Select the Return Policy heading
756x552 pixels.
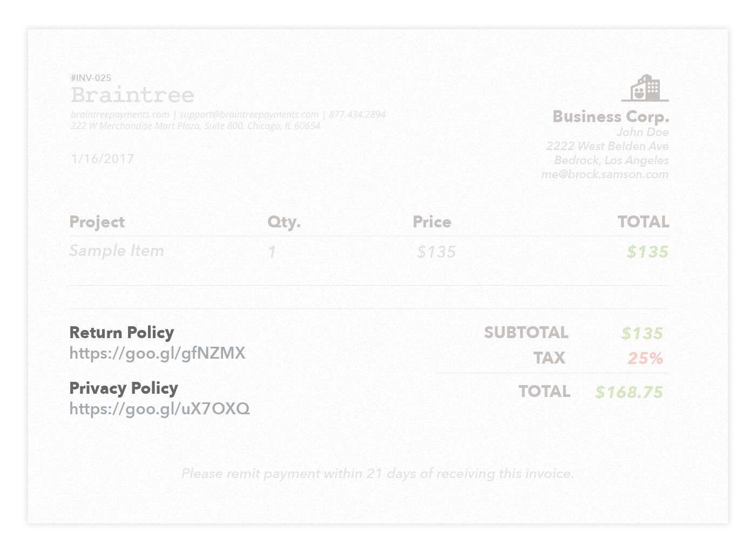click(122, 333)
